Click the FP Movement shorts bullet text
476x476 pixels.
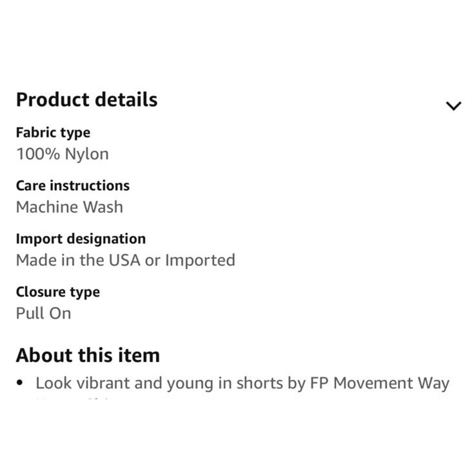(x=243, y=383)
